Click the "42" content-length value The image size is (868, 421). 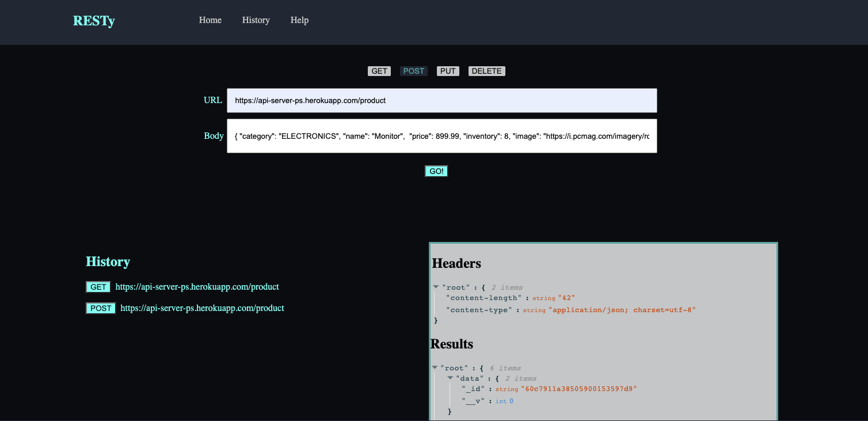tap(566, 298)
